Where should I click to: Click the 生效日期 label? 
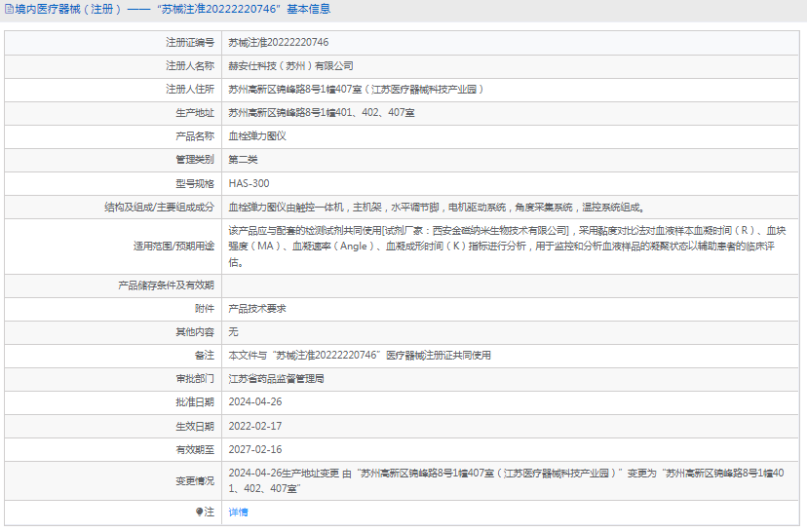coord(195,426)
